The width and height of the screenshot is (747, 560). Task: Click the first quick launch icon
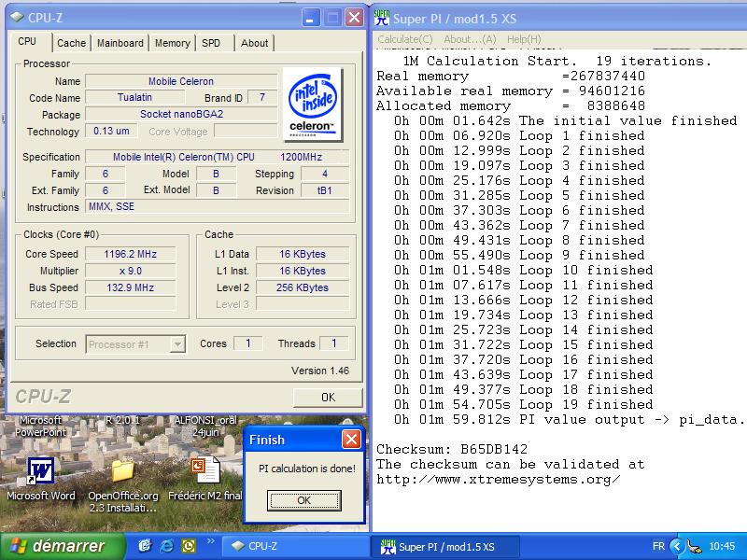145,546
